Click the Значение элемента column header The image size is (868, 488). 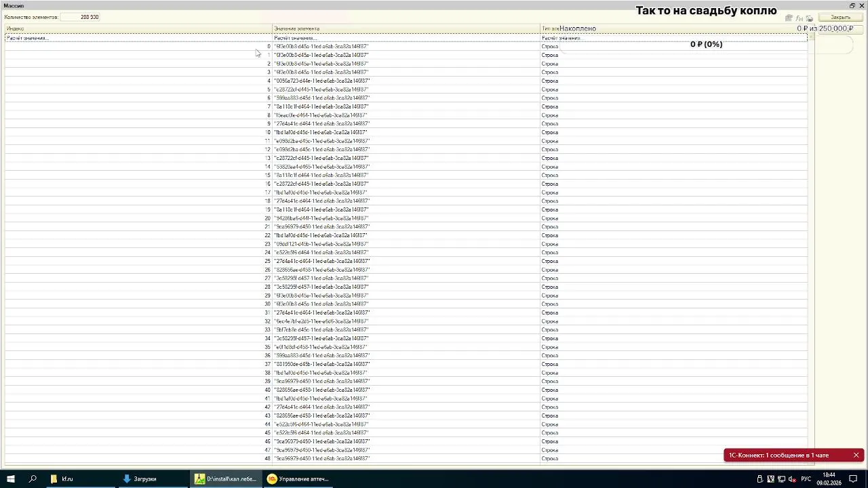406,28
